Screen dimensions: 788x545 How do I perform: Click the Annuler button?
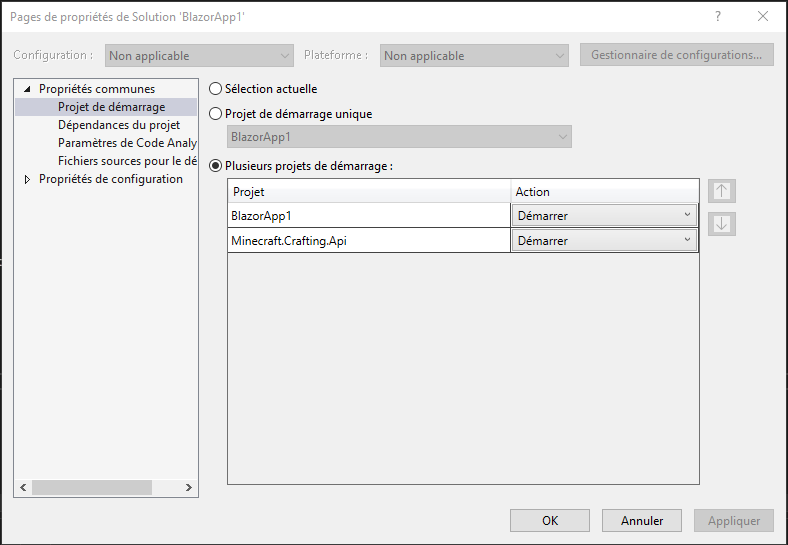(642, 520)
